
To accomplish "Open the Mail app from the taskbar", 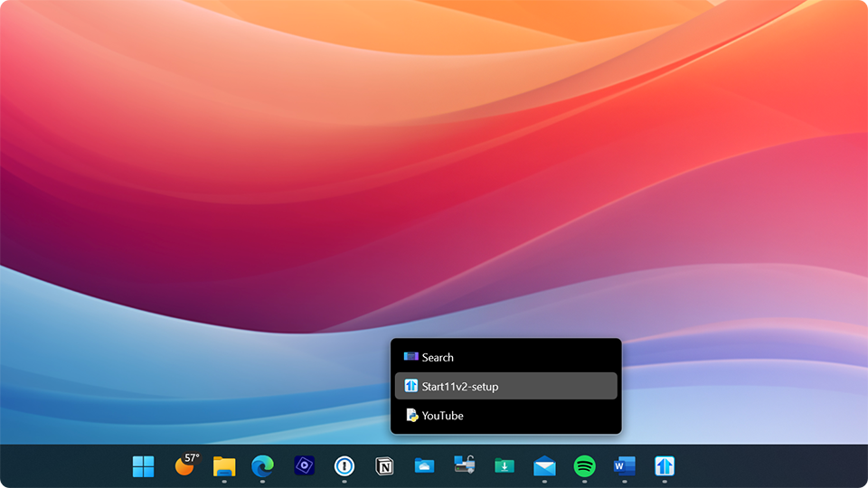I will (x=544, y=466).
